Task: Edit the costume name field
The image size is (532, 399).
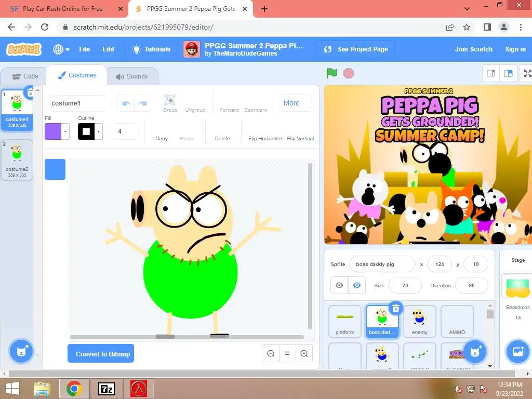Action: click(x=78, y=103)
